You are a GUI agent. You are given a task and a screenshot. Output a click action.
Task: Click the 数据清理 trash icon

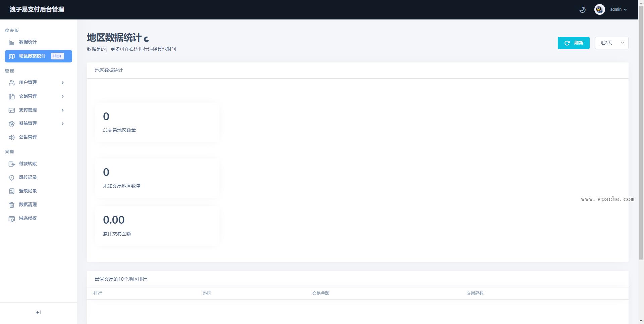12,205
